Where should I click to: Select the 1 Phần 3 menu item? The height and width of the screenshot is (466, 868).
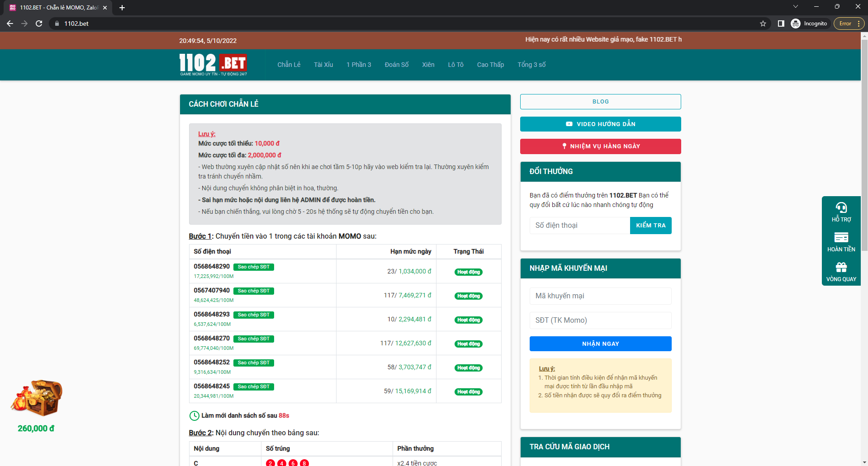pos(359,65)
